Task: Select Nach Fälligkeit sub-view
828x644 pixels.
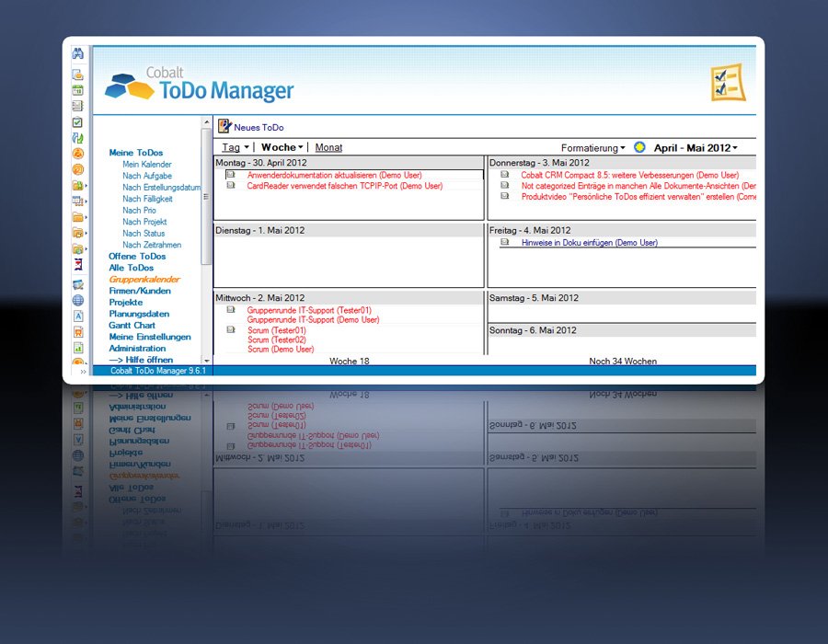Action: click(x=147, y=199)
